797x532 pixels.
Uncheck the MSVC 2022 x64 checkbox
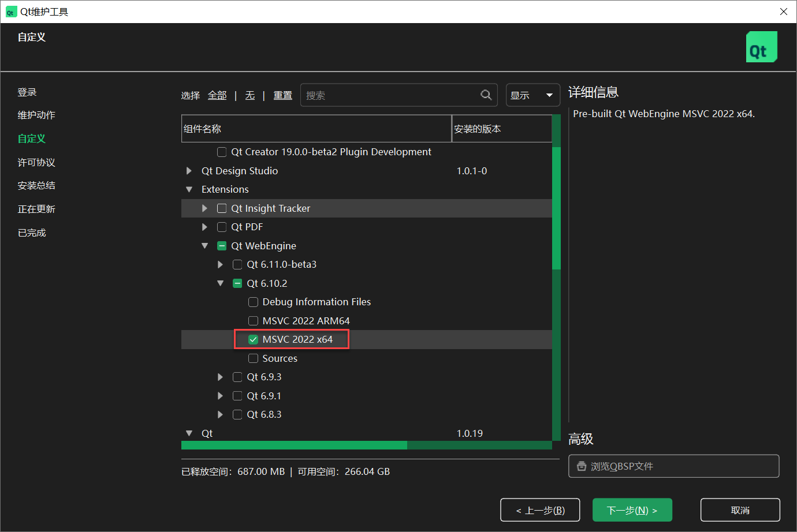click(253, 339)
